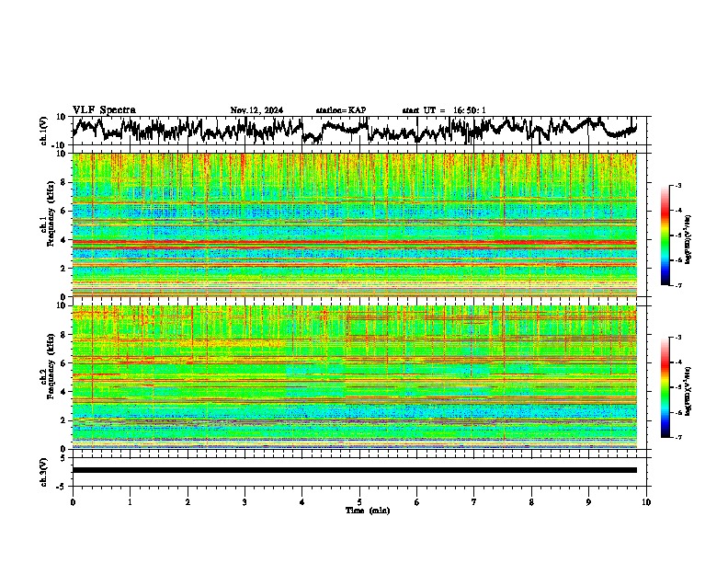This screenshot has height=563, width=728.
Task: Click time axis tick label "10" at right end
Action: pos(646,502)
